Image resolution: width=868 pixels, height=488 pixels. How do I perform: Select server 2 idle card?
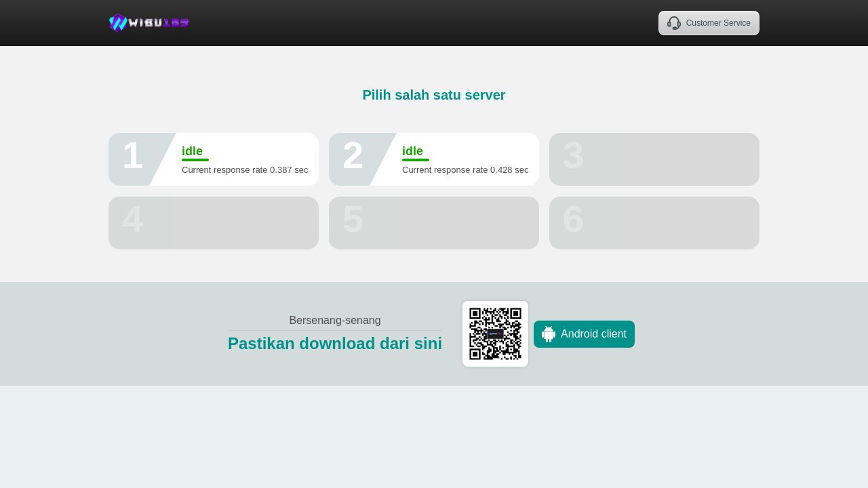[434, 159]
